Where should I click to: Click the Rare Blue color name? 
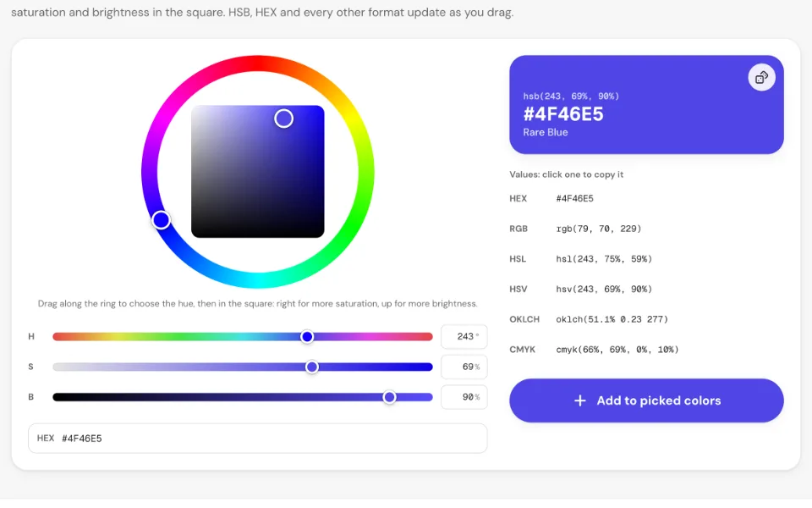click(546, 132)
